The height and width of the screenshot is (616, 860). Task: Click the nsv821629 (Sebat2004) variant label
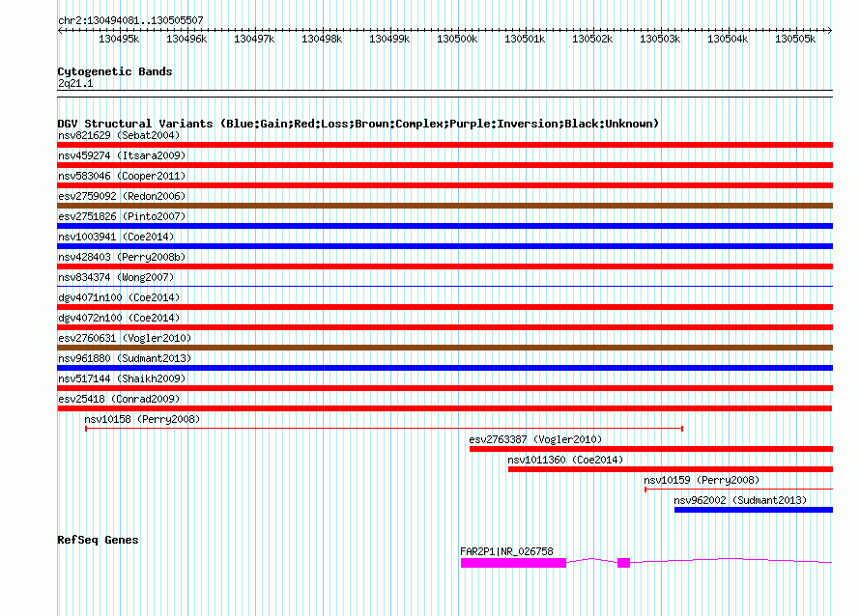[119, 135]
